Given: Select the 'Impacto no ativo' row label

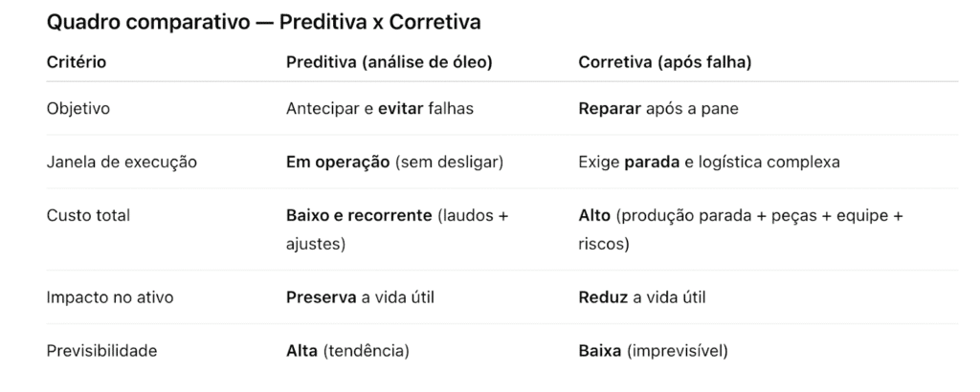Looking at the screenshot, I should click(110, 296).
